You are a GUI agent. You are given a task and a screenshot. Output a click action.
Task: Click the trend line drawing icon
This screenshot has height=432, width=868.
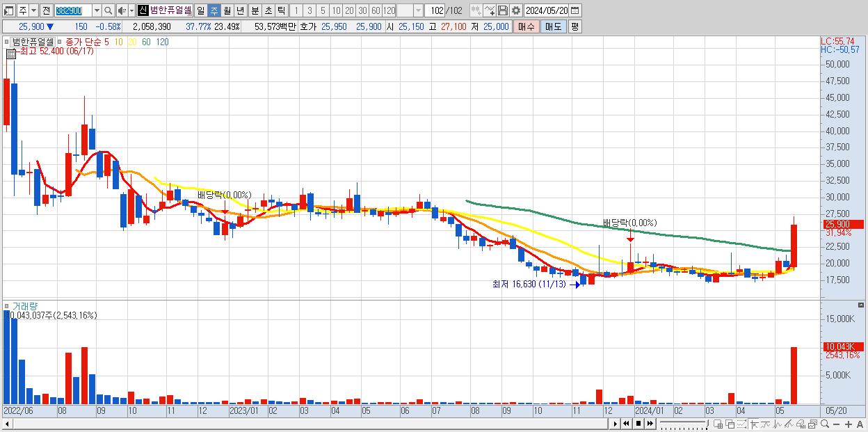[766, 424]
